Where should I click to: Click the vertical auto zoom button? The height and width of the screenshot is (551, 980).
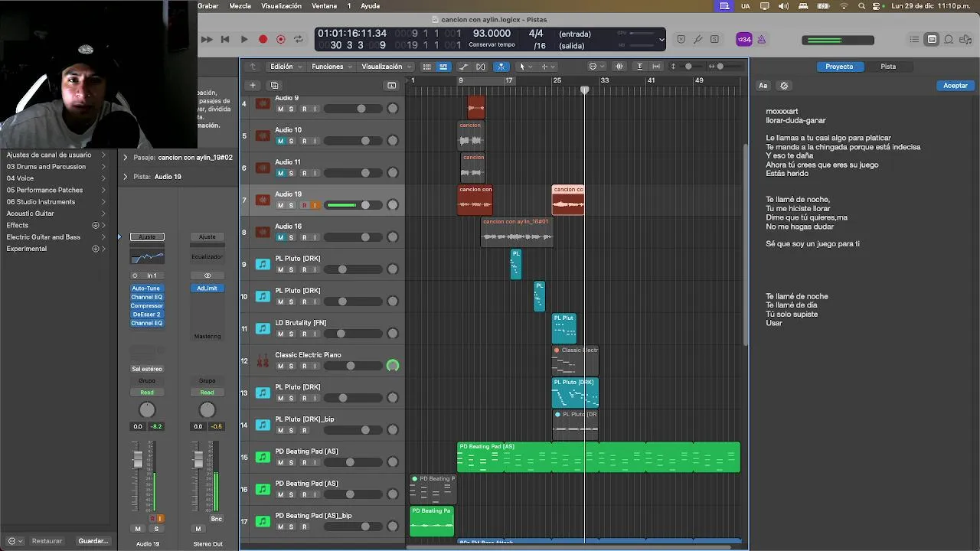coord(640,67)
